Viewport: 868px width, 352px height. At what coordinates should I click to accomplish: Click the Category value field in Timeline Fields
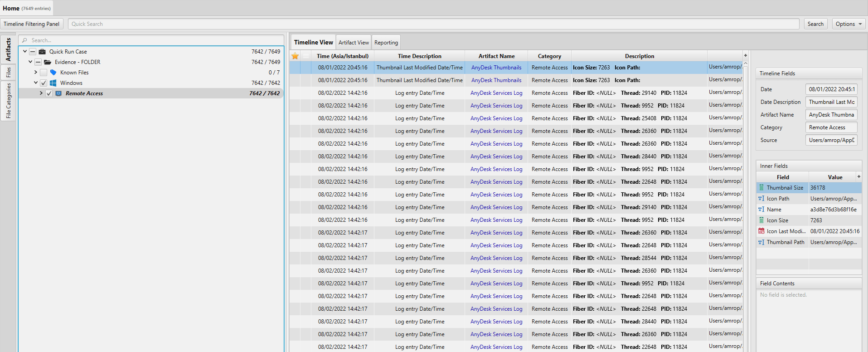[831, 127]
